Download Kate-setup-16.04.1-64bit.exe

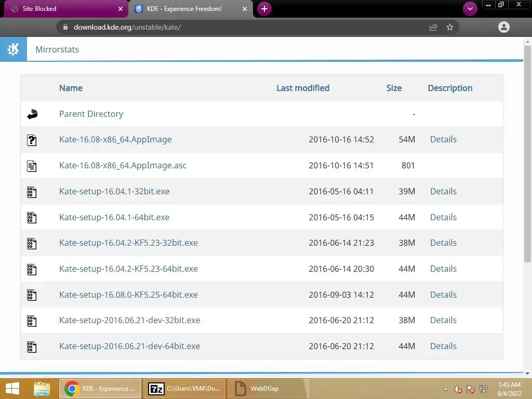pos(114,218)
